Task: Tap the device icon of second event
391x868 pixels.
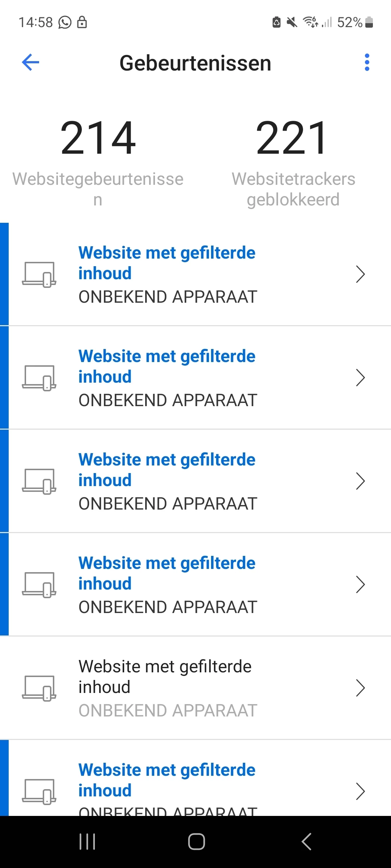Action: [39, 378]
